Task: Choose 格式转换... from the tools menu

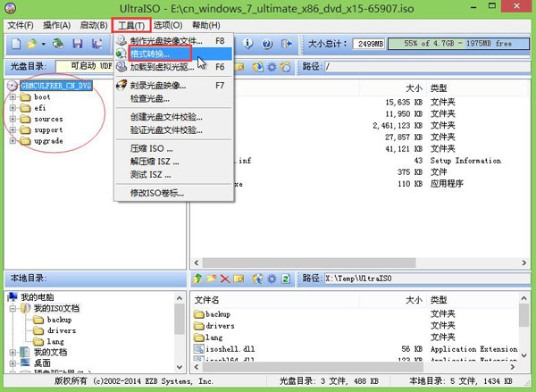Action: pyautogui.click(x=173, y=54)
